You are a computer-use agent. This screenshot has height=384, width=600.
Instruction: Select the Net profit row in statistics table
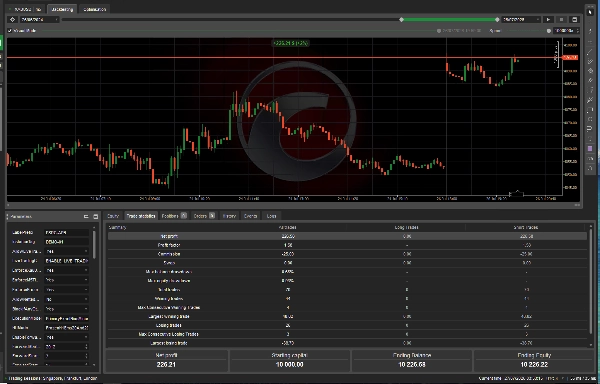[x=347, y=236]
